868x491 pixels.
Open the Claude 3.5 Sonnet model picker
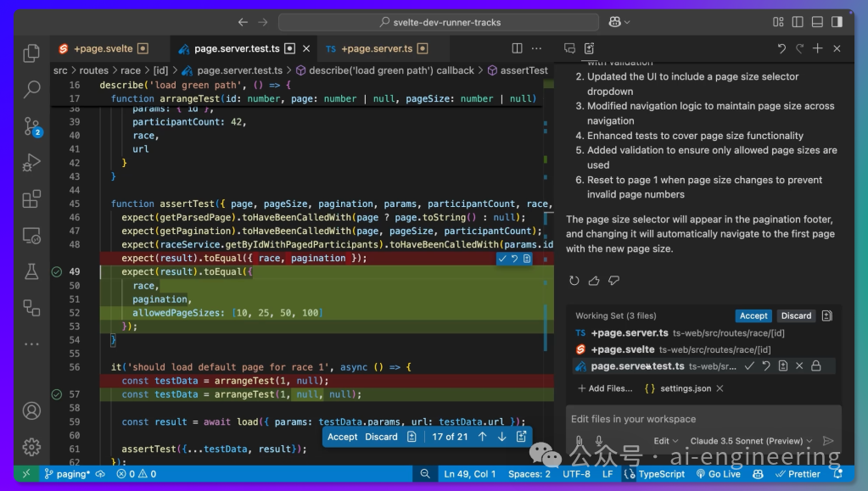click(x=751, y=441)
